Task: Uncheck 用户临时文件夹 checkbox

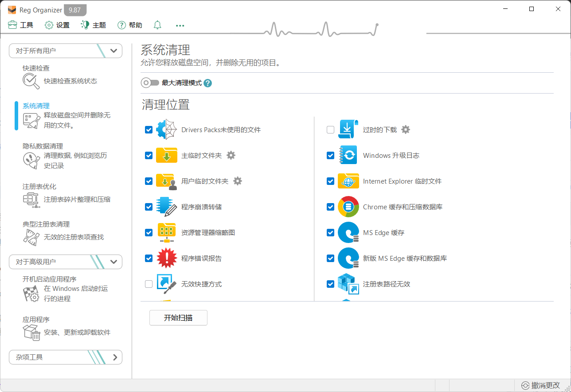Action: coord(149,181)
